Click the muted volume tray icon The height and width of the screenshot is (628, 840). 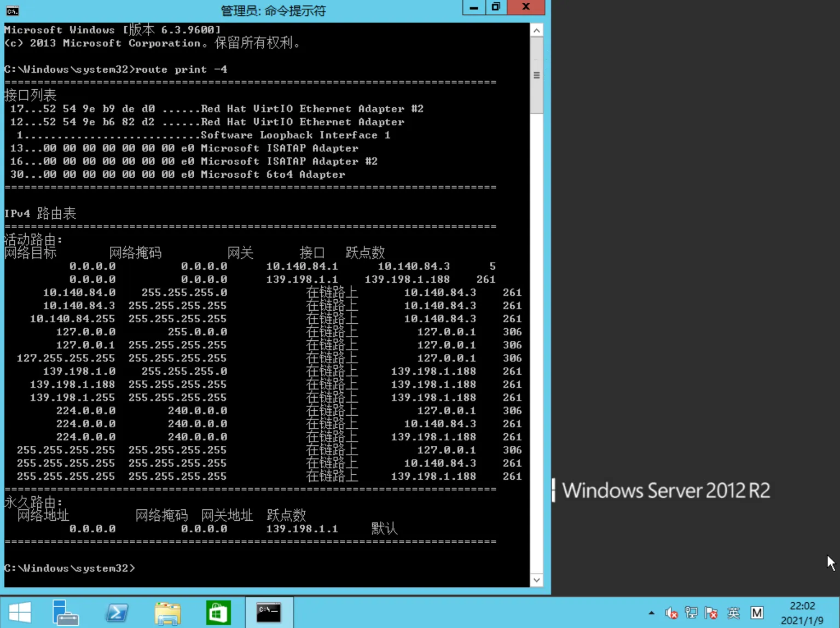click(x=671, y=613)
